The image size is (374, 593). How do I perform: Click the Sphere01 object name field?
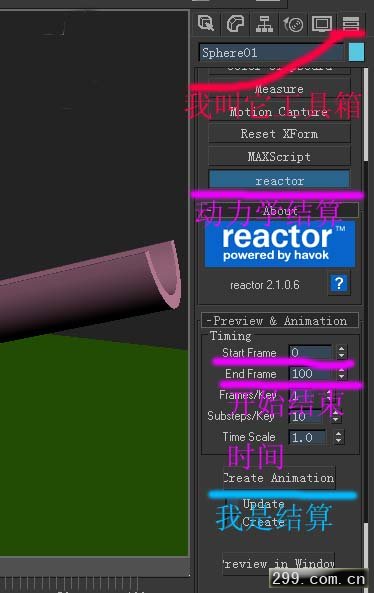point(271,53)
